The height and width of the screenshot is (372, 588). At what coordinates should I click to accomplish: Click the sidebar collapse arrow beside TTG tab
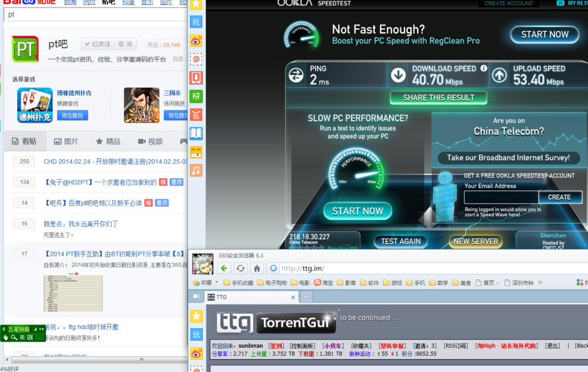point(196,296)
